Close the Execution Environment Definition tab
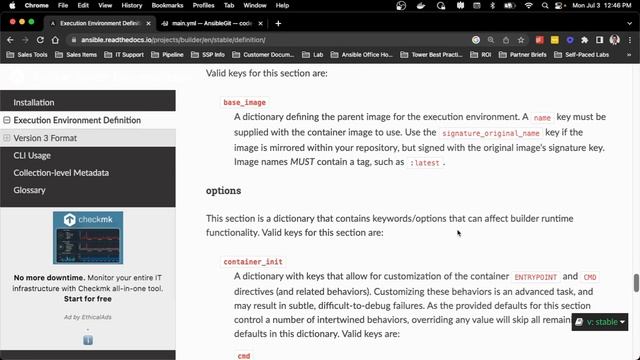Viewport: 640px width, 360px height. [x=149, y=24]
